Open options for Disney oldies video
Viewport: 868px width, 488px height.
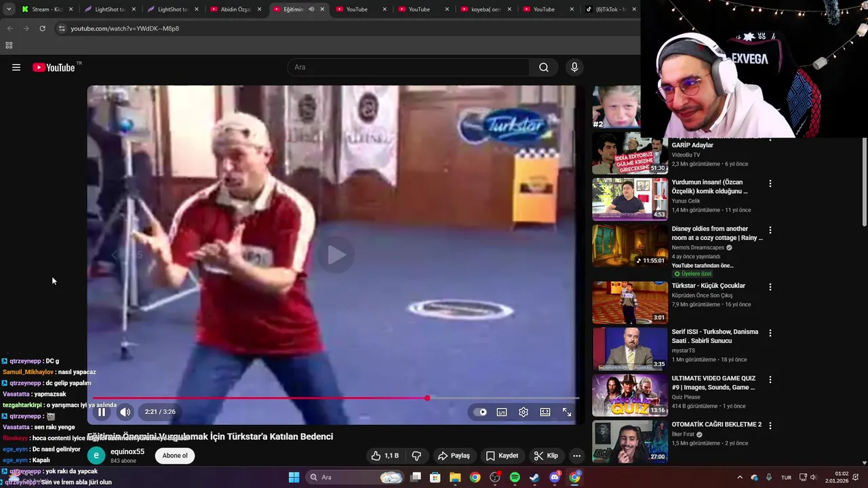tap(770, 230)
